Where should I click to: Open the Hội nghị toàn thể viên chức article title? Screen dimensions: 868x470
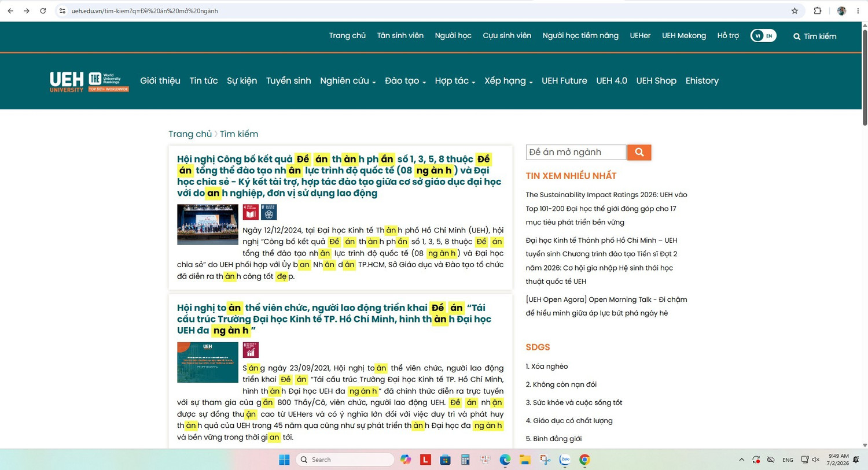click(x=335, y=319)
